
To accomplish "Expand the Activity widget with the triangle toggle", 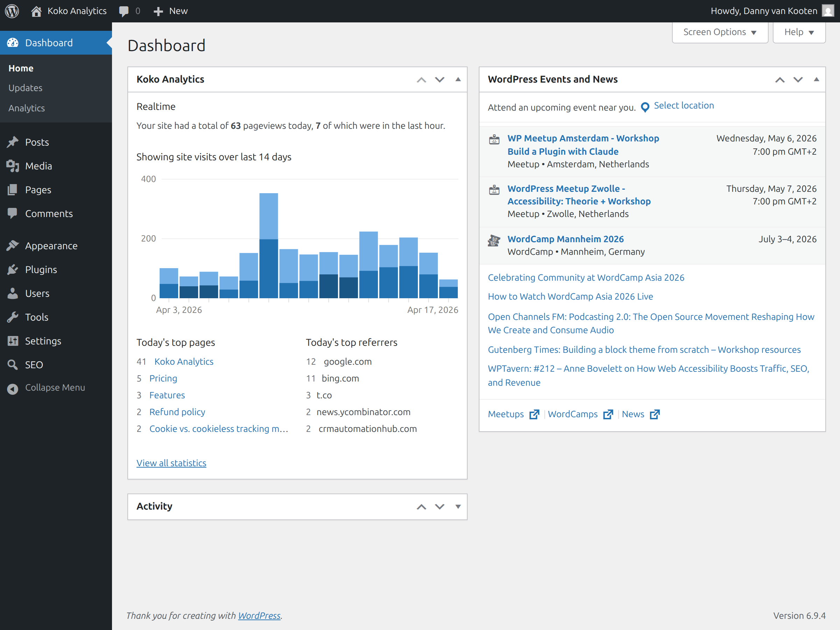I will tap(458, 506).
